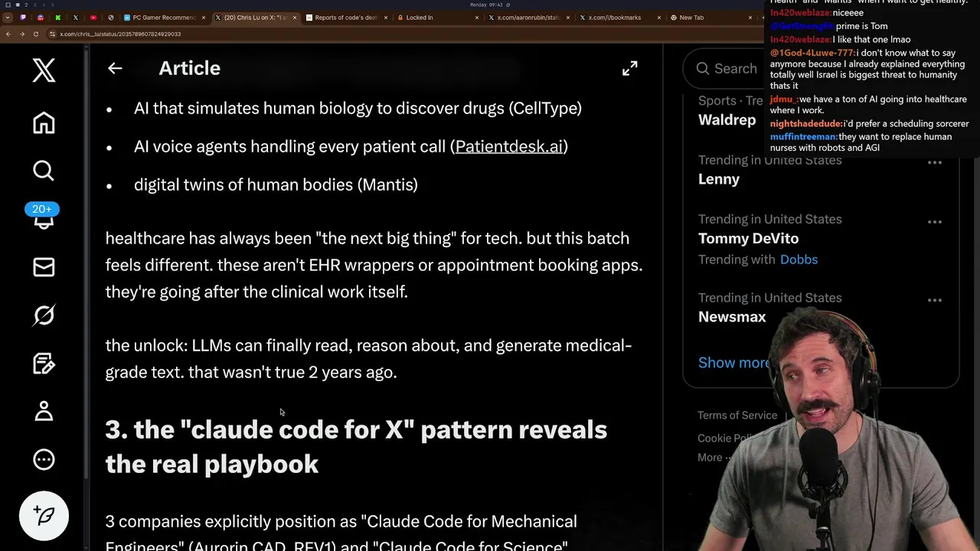The width and height of the screenshot is (980, 551).
Task: Open more options for the Lenny trend
Action: click(935, 162)
